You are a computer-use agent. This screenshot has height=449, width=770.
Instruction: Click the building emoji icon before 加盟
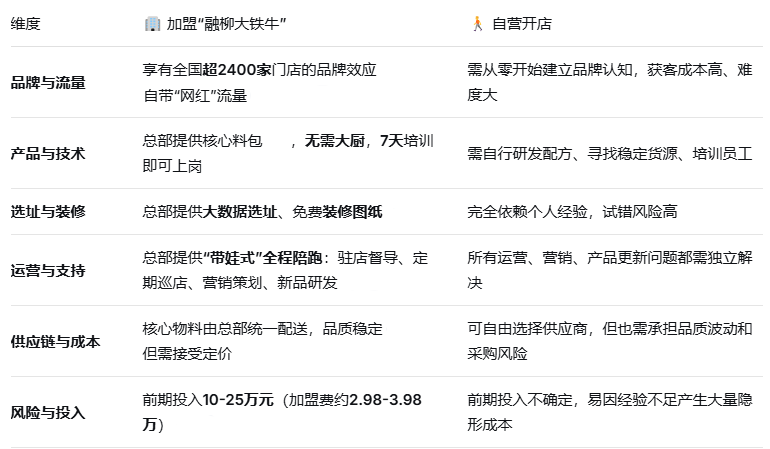152,24
